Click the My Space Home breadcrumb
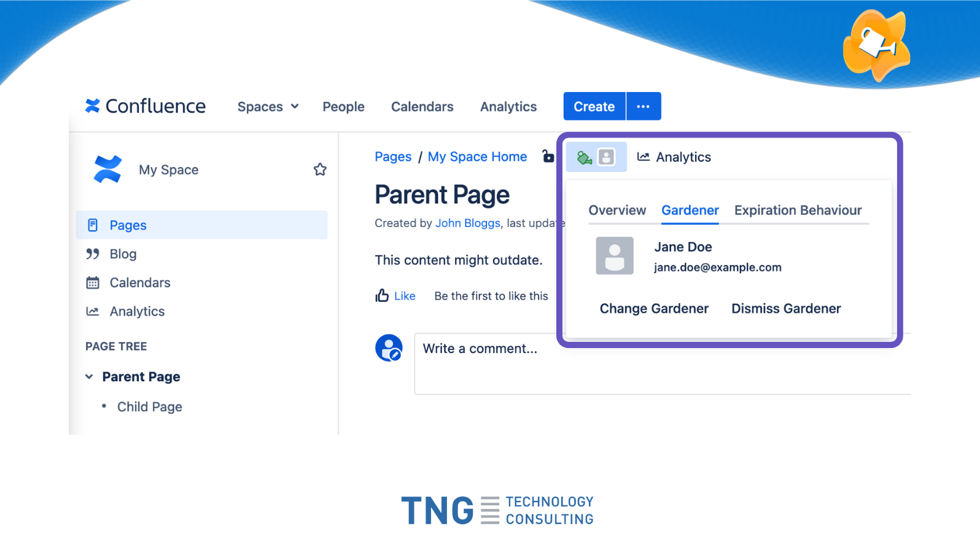 click(477, 157)
